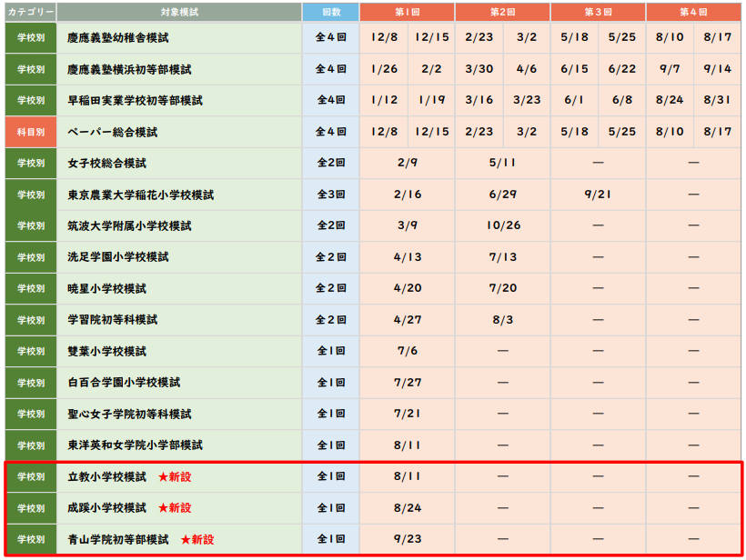Click the 9/7 date cell
Screen dimensions: 746x560
click(x=670, y=69)
